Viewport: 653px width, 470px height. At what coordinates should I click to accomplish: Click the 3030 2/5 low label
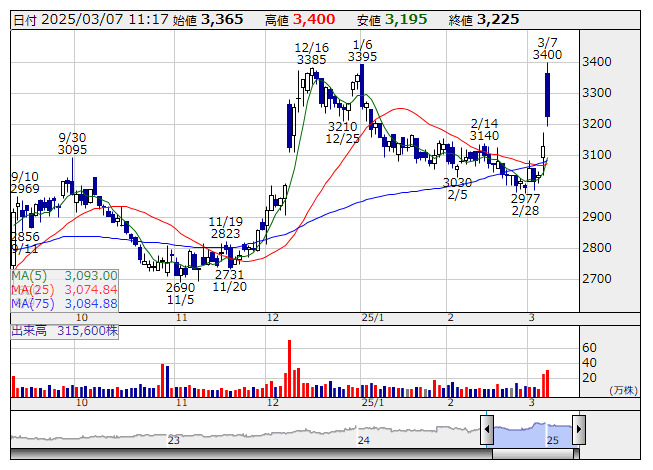457,189
